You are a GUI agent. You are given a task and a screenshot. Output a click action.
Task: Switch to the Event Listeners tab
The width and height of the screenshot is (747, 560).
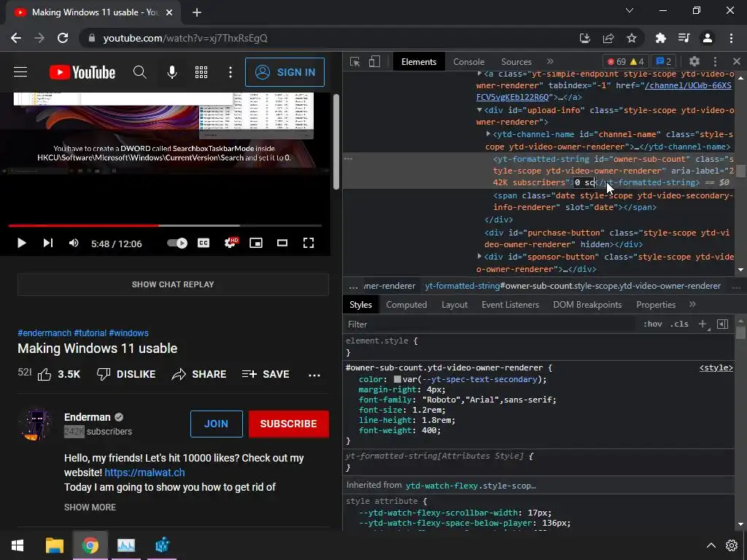pyautogui.click(x=510, y=305)
